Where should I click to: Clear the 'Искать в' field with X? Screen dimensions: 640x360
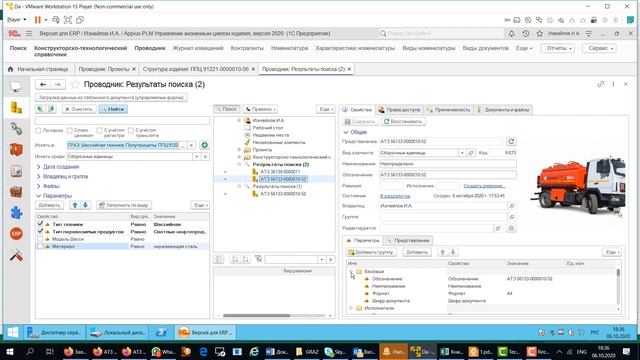(x=191, y=145)
